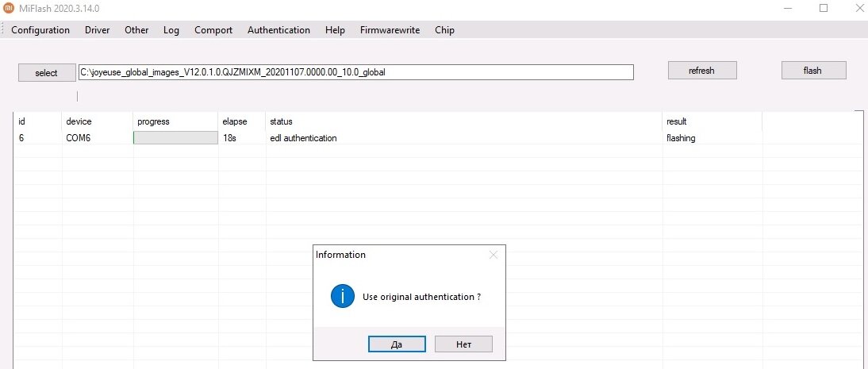The image size is (868, 369).
Task: Open the Other menu
Action: (x=136, y=30)
